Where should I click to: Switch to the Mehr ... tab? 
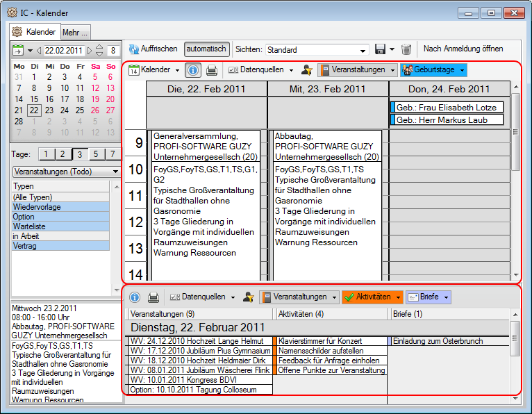(75, 32)
